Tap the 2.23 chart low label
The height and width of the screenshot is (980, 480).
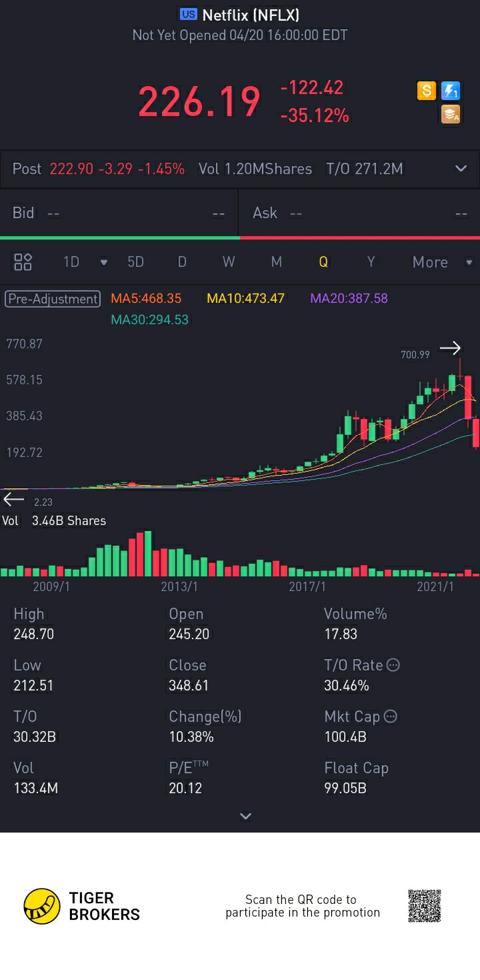(x=43, y=502)
